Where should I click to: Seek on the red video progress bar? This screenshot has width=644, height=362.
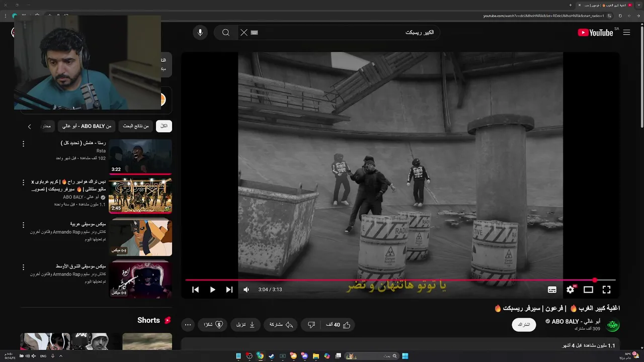tap(400, 280)
